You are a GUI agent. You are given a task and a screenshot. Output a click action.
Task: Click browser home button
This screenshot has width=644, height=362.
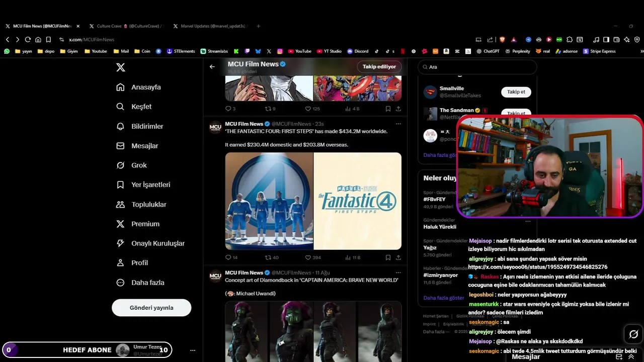tap(38, 40)
